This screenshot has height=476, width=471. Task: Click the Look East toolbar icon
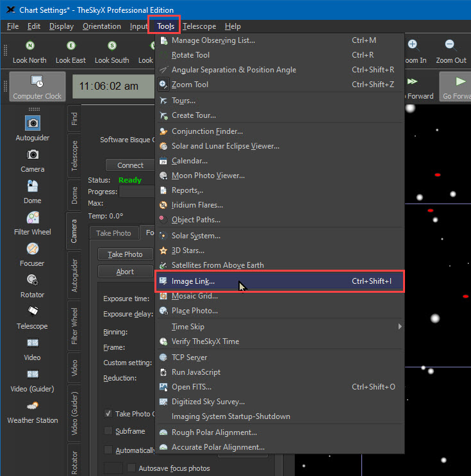point(70,46)
